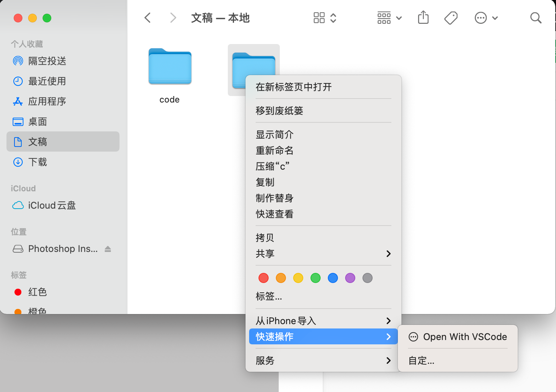The height and width of the screenshot is (392, 556).
Task: Apply the purple tag color
Action: point(350,278)
